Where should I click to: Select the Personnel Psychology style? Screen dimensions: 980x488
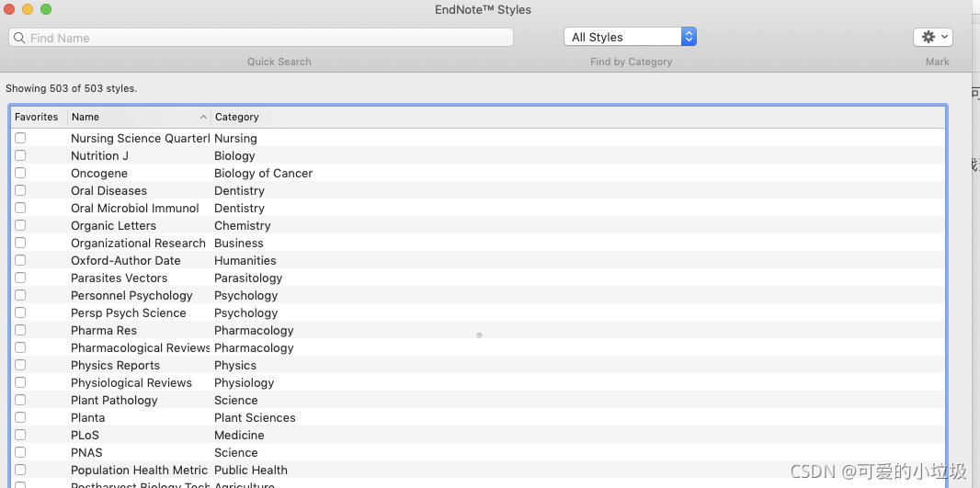click(131, 296)
